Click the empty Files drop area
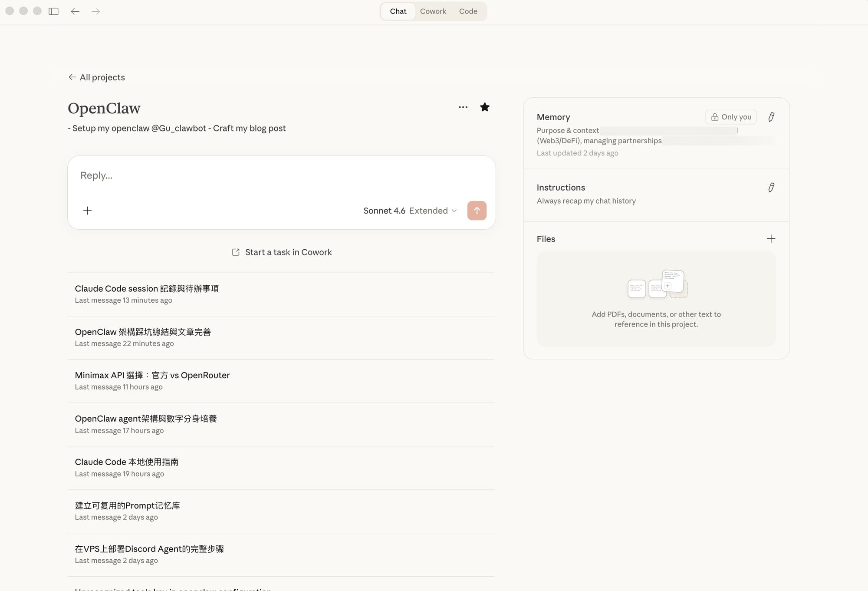Viewport: 868px width, 591px height. point(656,299)
